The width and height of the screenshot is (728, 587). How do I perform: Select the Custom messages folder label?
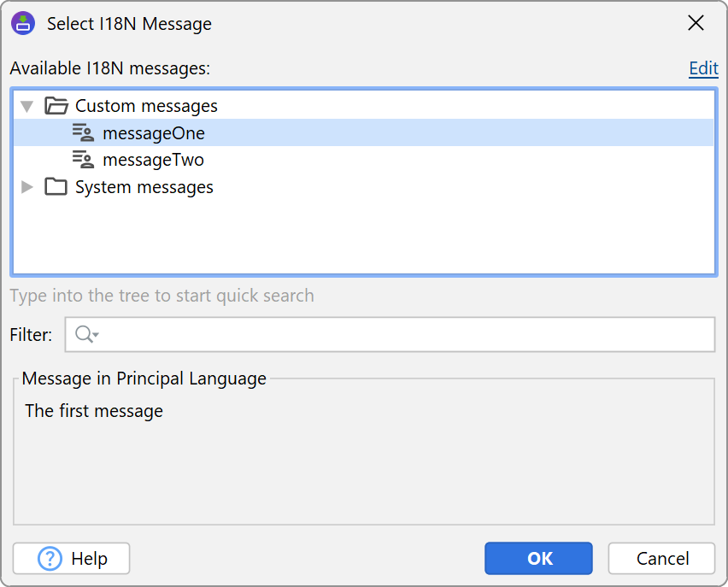pos(146,106)
